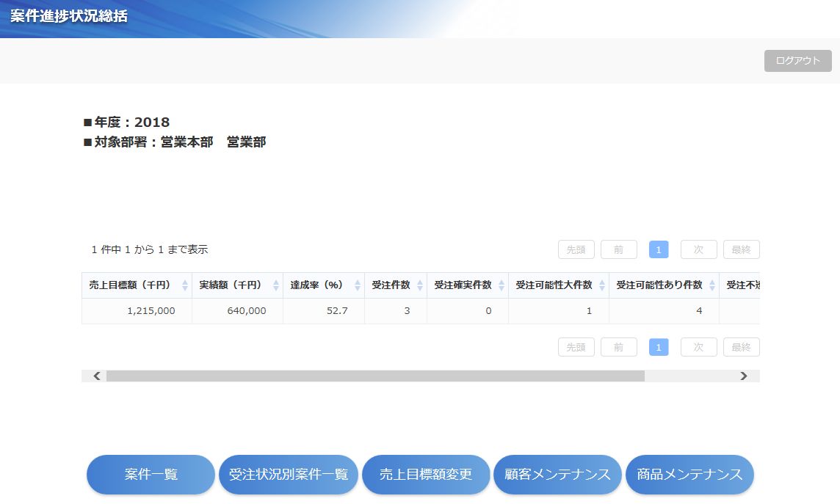This screenshot has width=840, height=504.
Task: Click top 次 pagination button
Action: pos(698,249)
